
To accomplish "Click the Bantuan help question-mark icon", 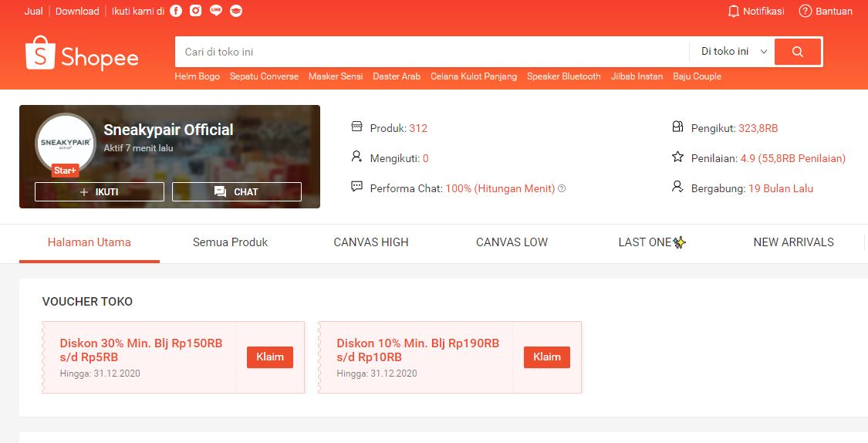I will (805, 11).
